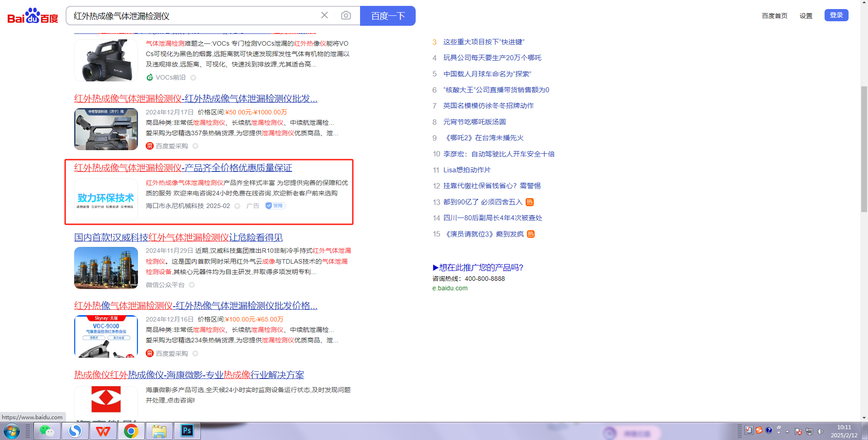Expand the hidden system tray icons arrow
Viewport: 868px width, 440px height.
[x=787, y=431]
